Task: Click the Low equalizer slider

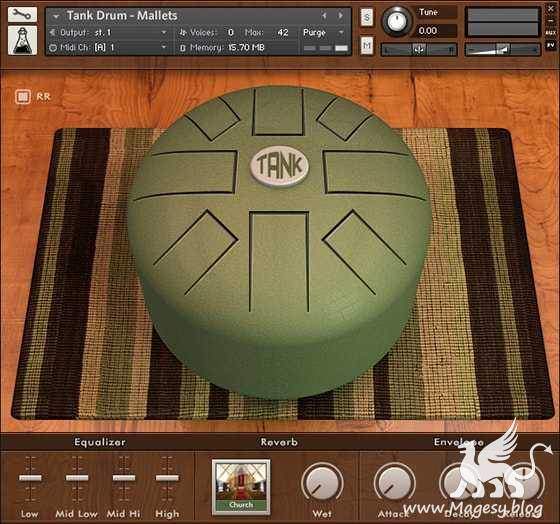Action: [30, 478]
